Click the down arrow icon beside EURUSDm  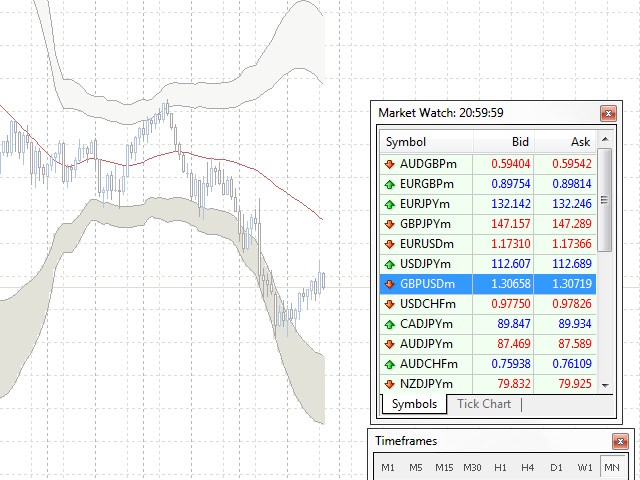click(389, 244)
